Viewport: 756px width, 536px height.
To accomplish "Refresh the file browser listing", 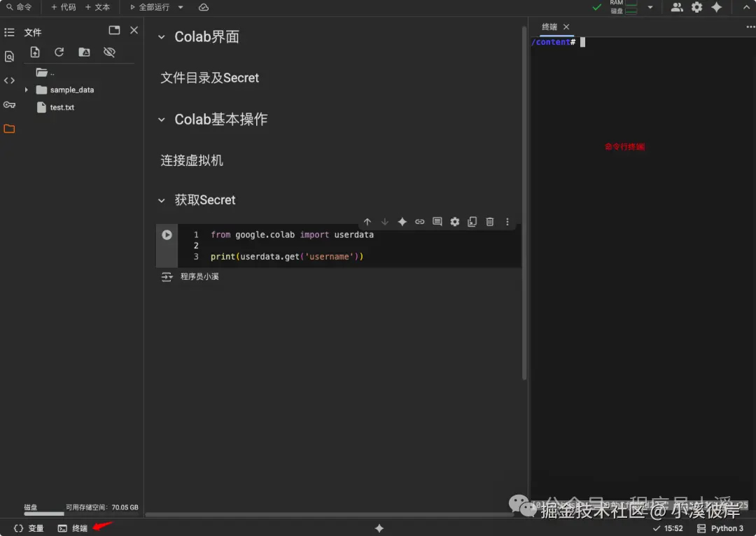I will coord(59,52).
